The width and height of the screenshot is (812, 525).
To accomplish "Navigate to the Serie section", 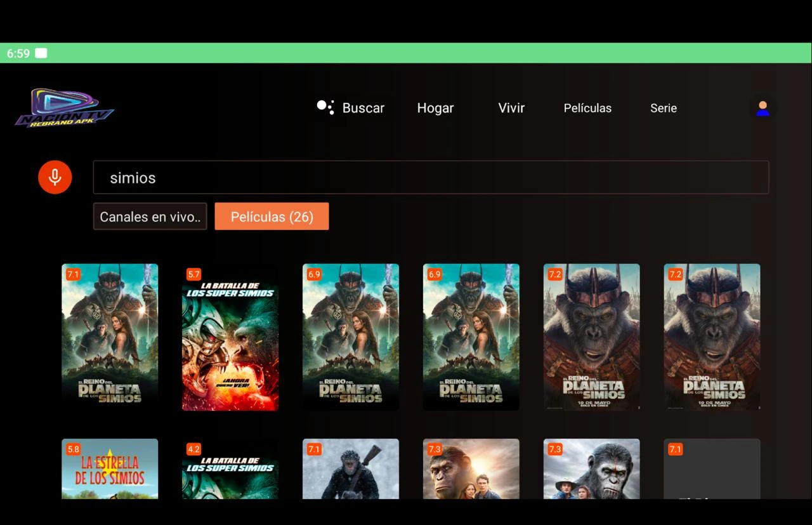I will tap(664, 108).
